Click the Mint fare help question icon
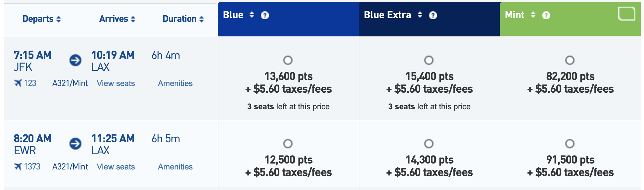Viewport: 644px width, 190px height. (x=546, y=15)
